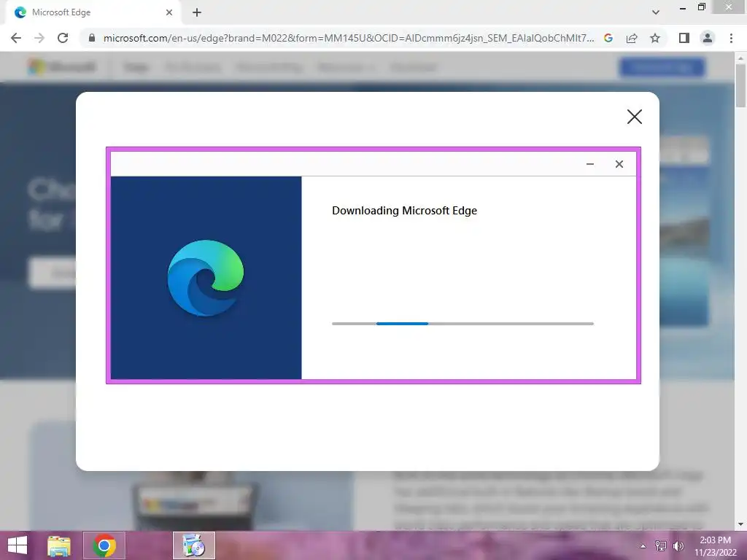The height and width of the screenshot is (560, 747).
Task: Close the Microsoft Edge browser tab
Action: pos(169,12)
